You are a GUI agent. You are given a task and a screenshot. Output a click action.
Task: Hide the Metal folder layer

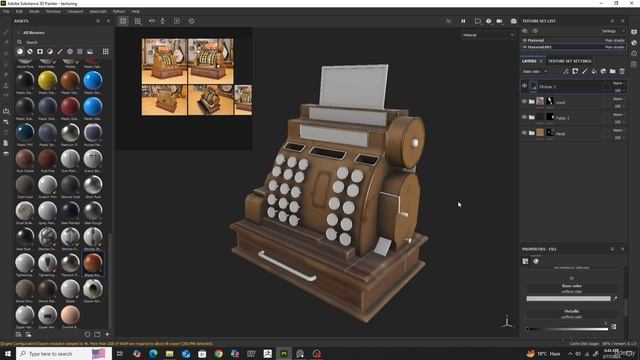click(524, 133)
